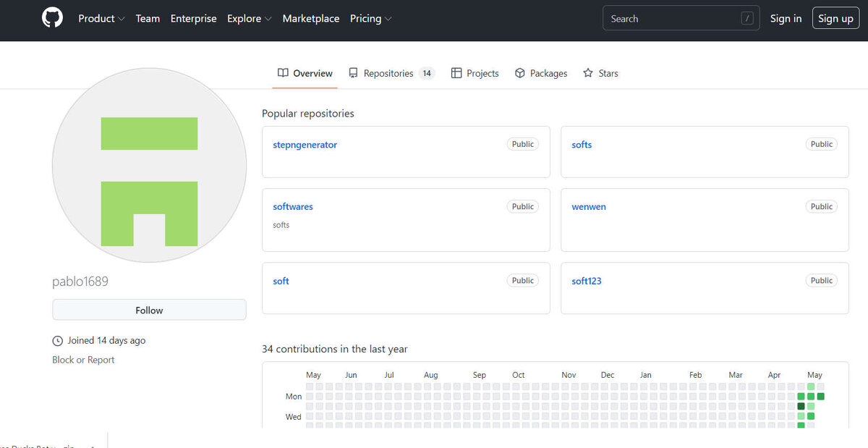This screenshot has width=868, height=448.
Task: Click the 34 contributions heading
Action: coord(335,349)
